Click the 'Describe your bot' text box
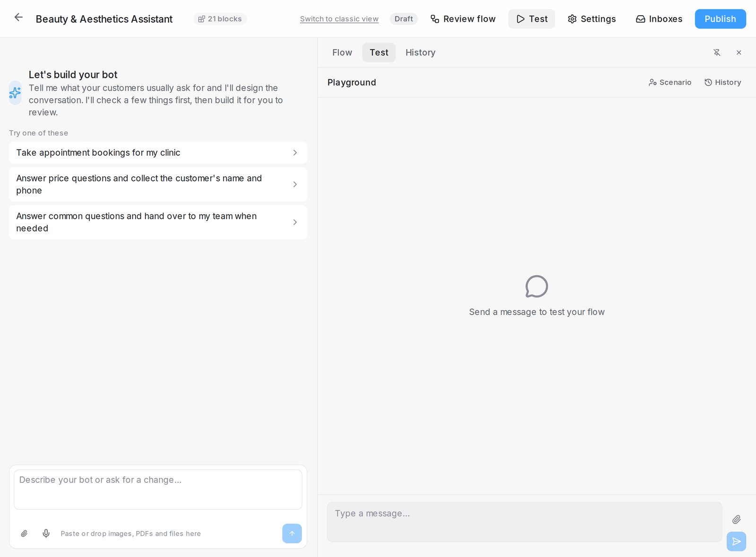 (x=158, y=489)
